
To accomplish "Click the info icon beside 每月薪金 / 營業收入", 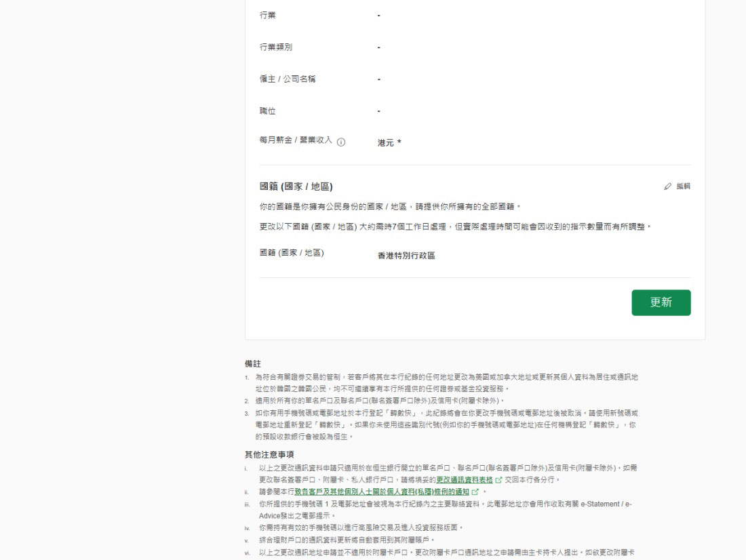I will tap(341, 142).
